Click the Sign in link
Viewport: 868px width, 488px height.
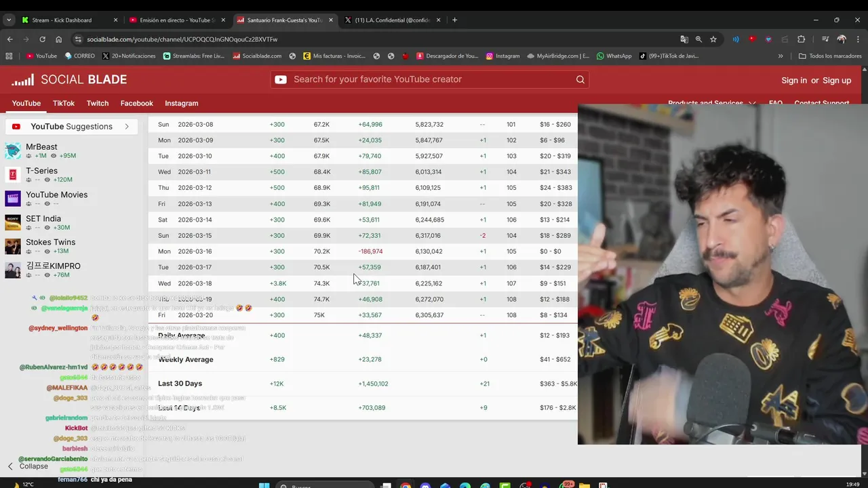(x=794, y=80)
